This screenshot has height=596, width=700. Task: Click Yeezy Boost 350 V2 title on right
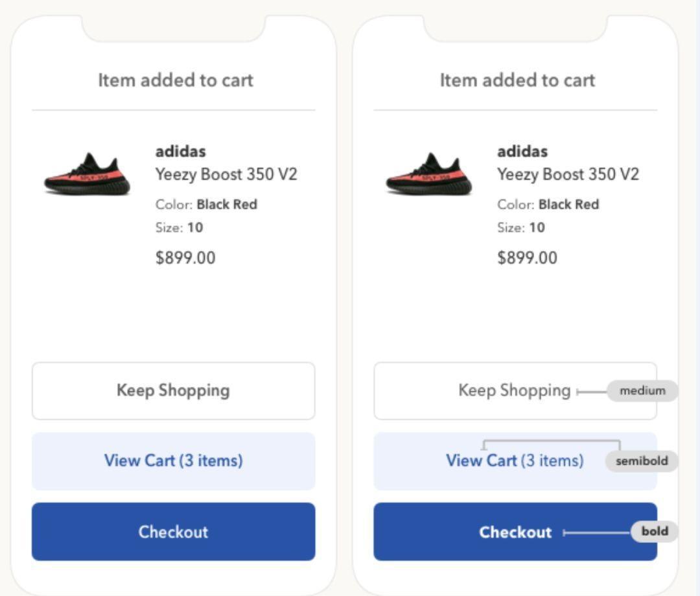click(x=568, y=174)
